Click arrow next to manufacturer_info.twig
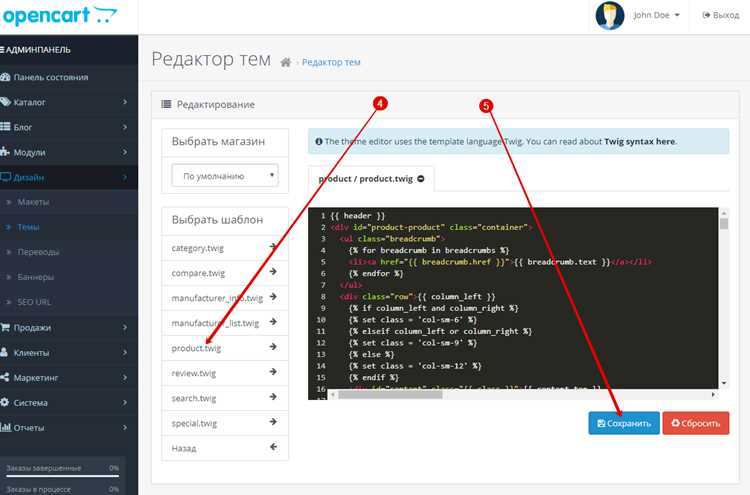 (x=273, y=297)
